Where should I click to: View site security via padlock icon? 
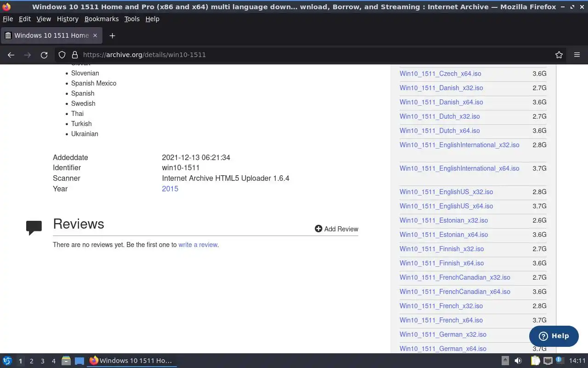click(x=75, y=55)
